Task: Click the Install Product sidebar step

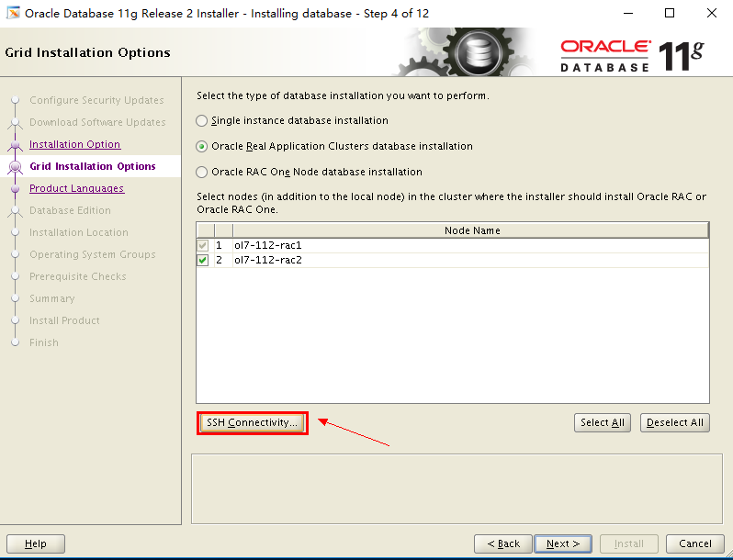Action: (64, 320)
